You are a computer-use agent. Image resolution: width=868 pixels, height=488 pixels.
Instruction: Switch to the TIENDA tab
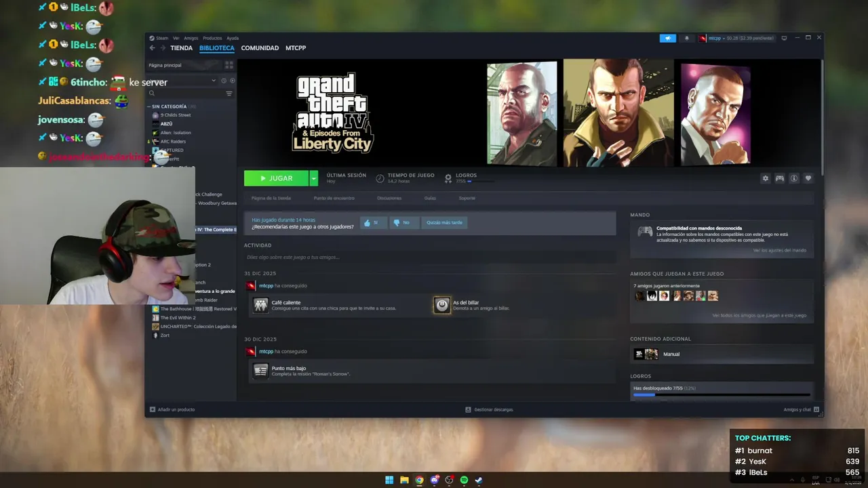182,48
